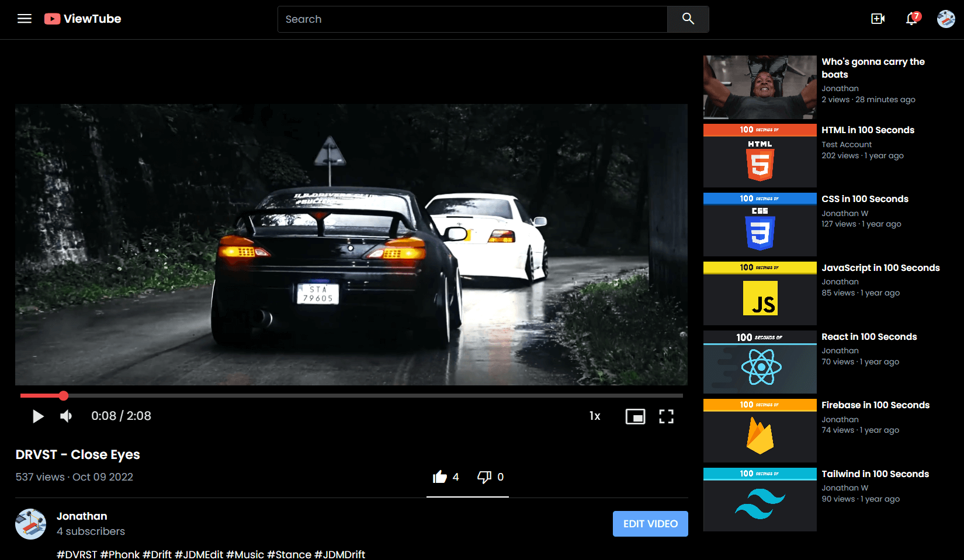The image size is (964, 560).
Task: Click the search magnifier button
Action: pos(688,19)
